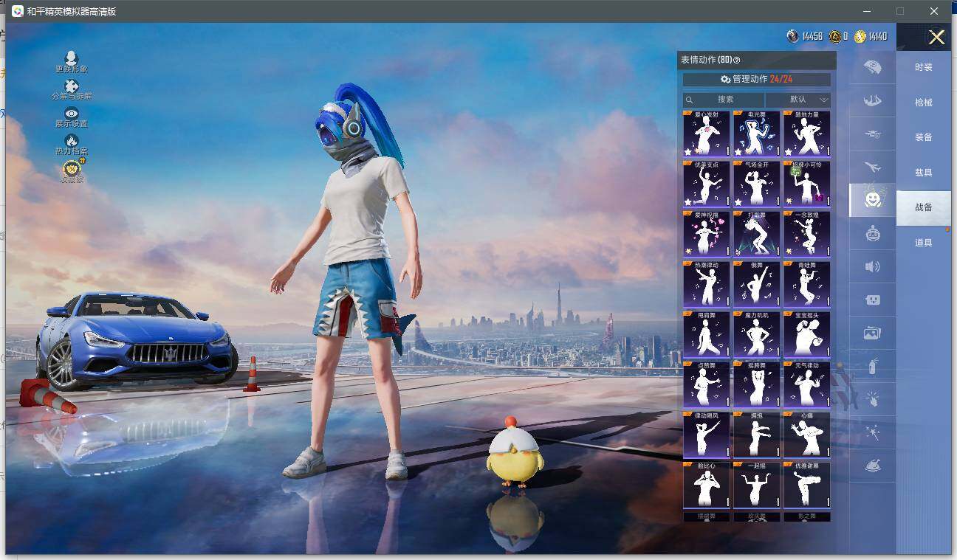Expand the 默认 sort dropdown
Screen dimensions: 957x560
pos(798,100)
